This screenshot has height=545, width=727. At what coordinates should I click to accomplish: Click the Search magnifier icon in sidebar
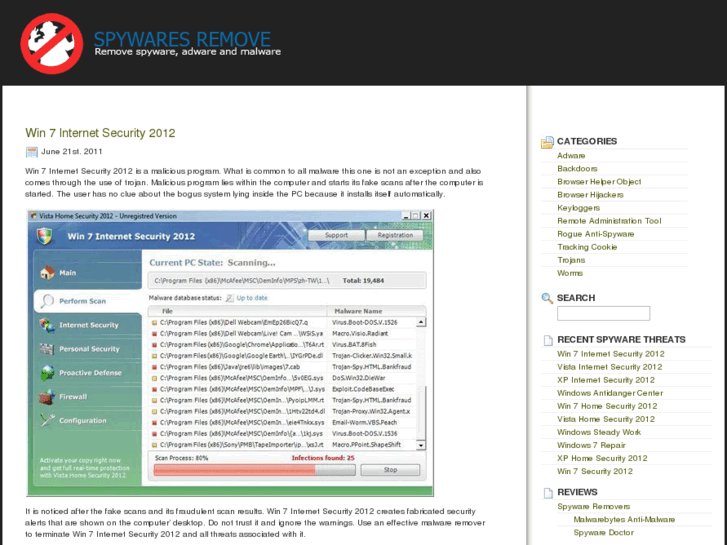pyautogui.click(x=547, y=298)
